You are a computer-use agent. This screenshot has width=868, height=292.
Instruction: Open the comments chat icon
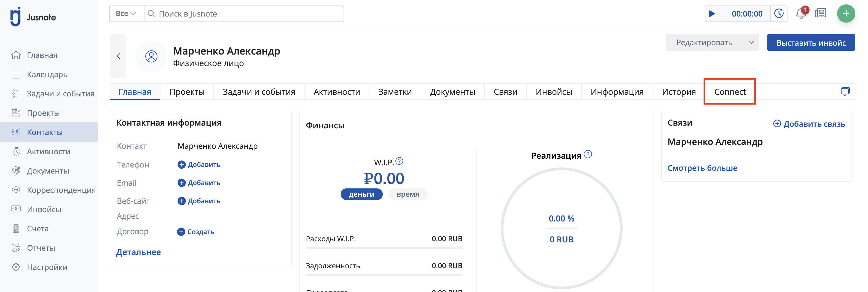tap(845, 92)
